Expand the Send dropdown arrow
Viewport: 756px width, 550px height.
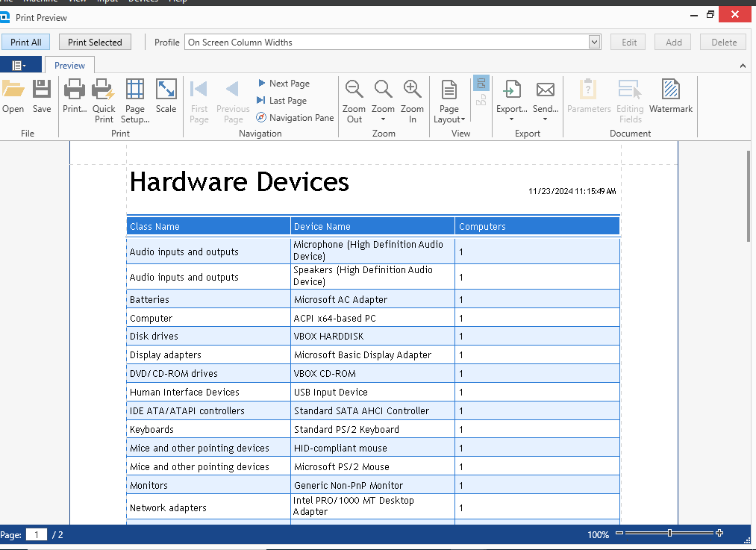tap(546, 119)
